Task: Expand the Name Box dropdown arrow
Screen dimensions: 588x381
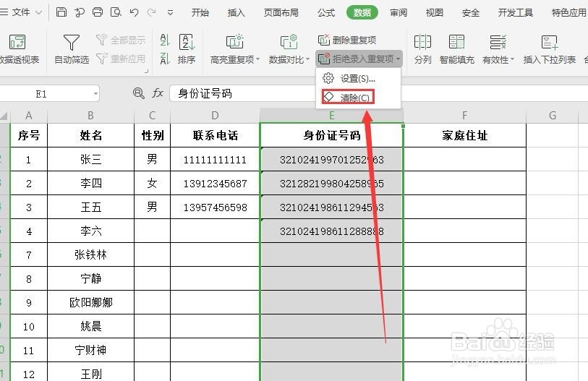Action: click(95, 94)
